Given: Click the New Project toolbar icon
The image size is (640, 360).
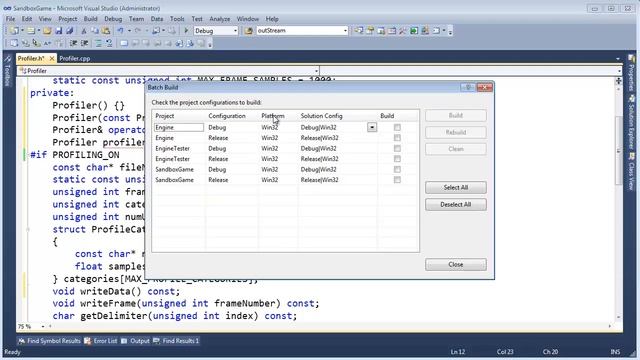Looking at the screenshot, I should [x=14, y=31].
